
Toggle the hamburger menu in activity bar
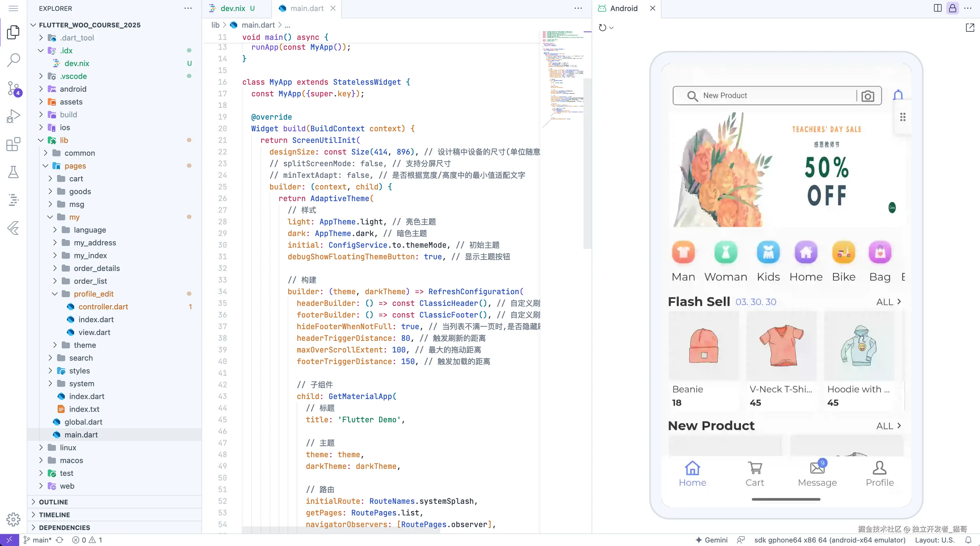tap(14, 8)
